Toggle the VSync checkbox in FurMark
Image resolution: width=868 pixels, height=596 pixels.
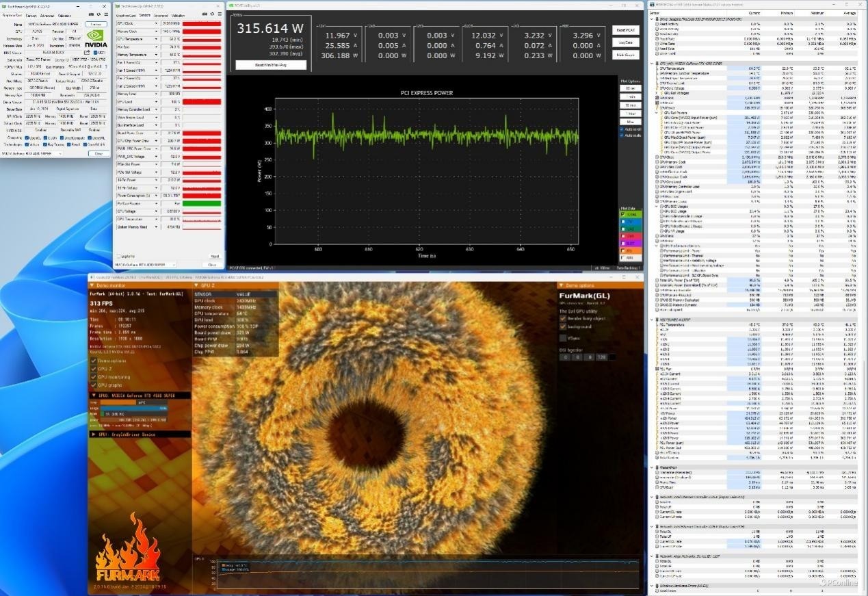coord(564,337)
